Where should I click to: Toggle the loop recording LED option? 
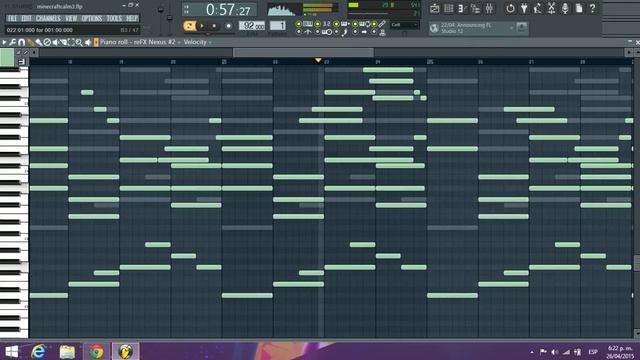(355, 24)
